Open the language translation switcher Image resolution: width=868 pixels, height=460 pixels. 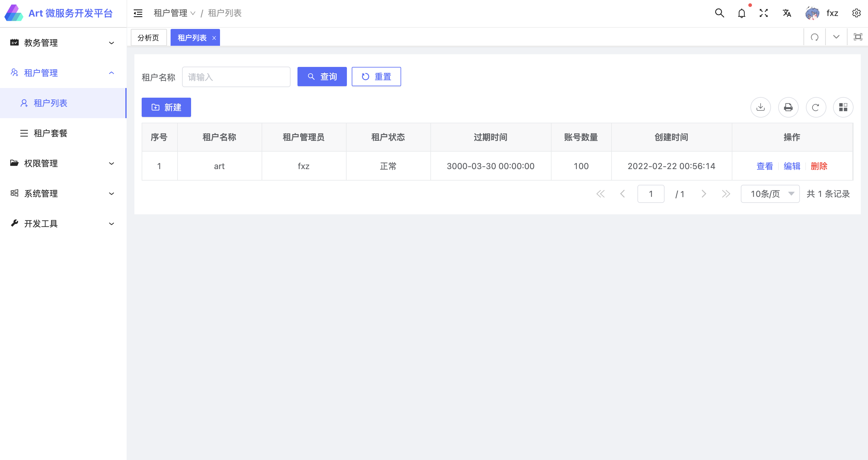[787, 13]
